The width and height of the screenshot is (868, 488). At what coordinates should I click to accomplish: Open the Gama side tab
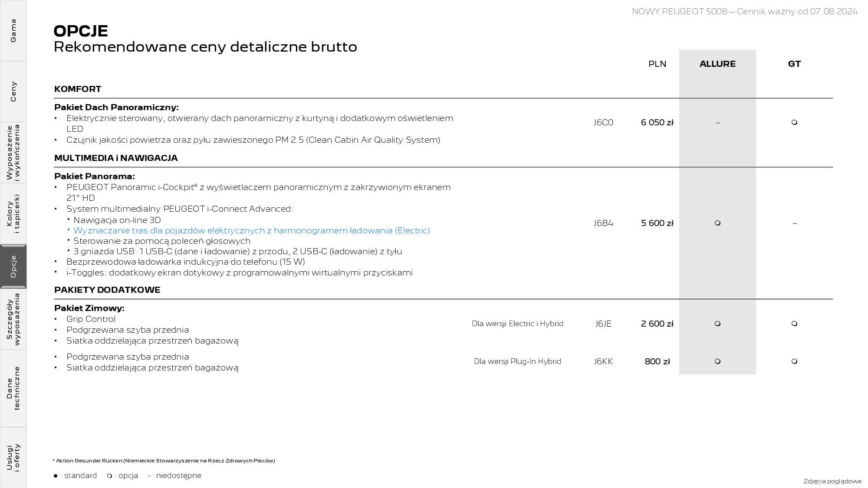pyautogui.click(x=13, y=30)
